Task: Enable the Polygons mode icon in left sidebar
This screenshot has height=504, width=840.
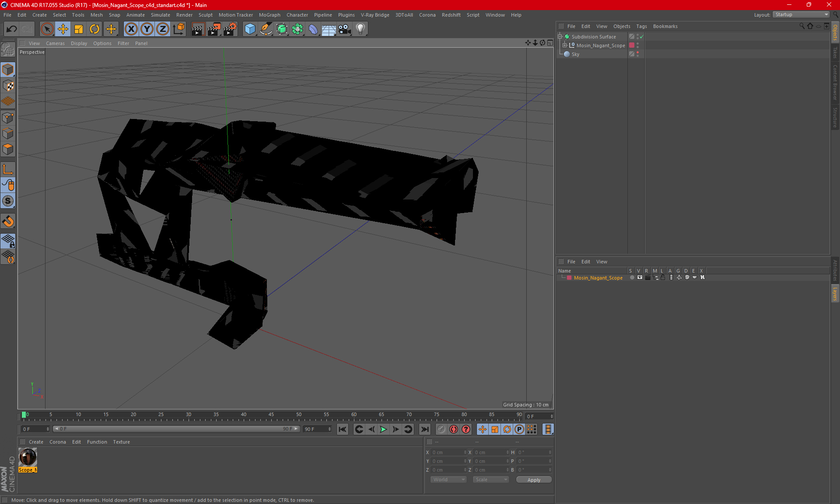Action: (x=8, y=150)
